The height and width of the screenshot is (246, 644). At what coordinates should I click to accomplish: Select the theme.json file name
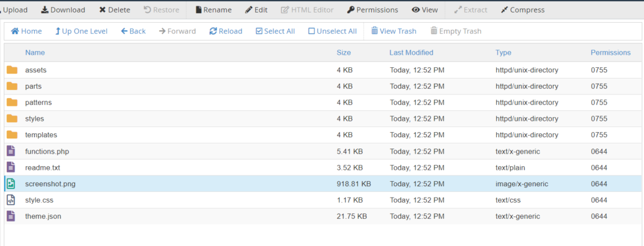pos(43,216)
